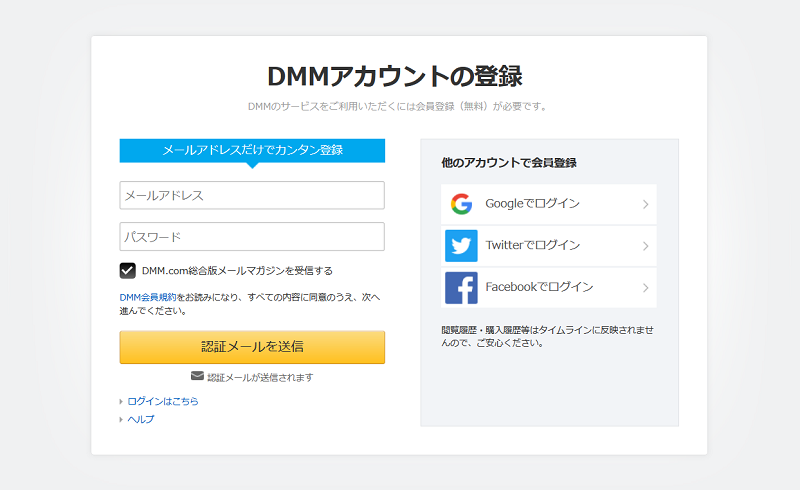Open the ヘルプ link
This screenshot has width=800, height=490.
141,419
